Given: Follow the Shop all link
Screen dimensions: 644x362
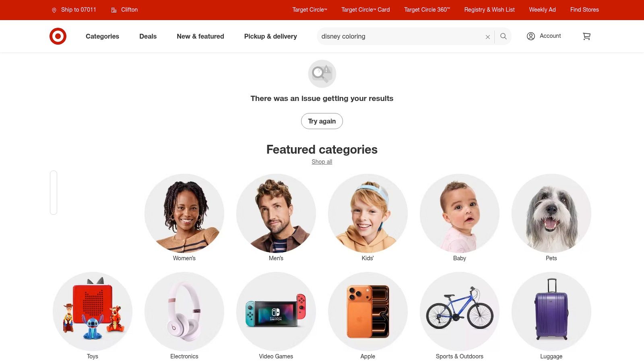Looking at the screenshot, I should pyautogui.click(x=322, y=162).
